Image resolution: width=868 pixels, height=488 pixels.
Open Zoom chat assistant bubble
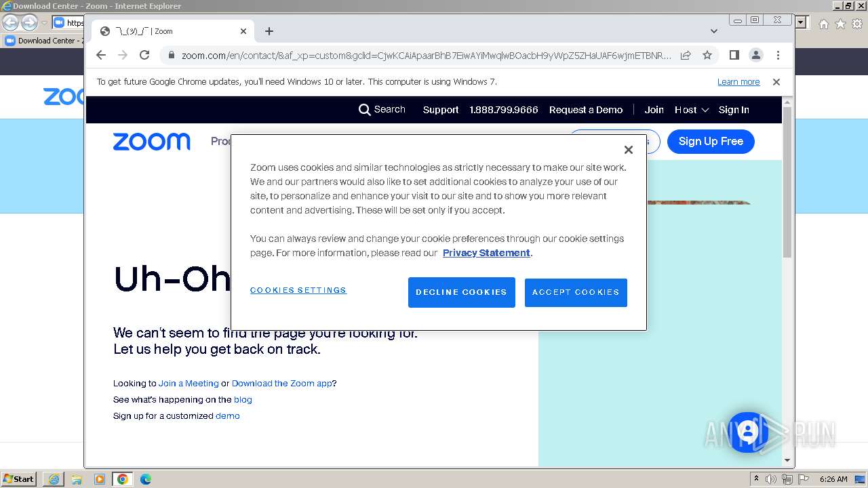point(747,432)
